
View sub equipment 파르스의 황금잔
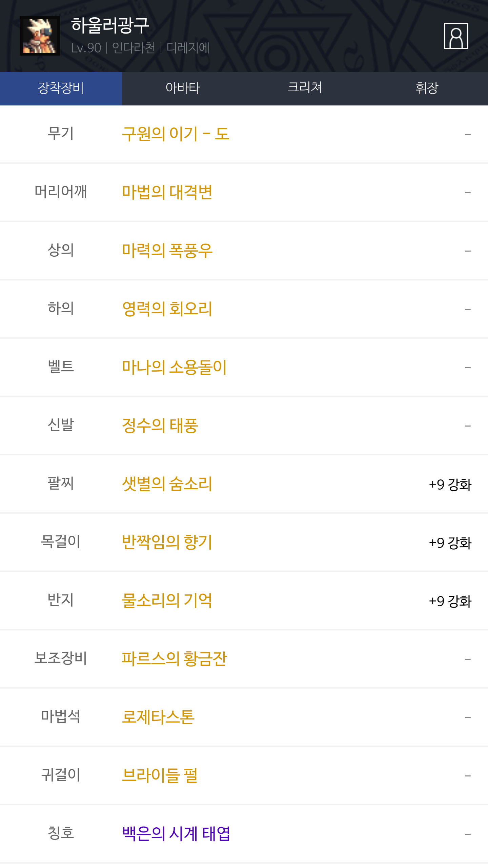tap(174, 659)
